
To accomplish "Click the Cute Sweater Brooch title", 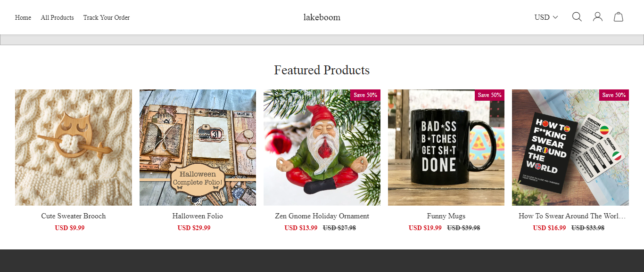I will [x=74, y=216].
